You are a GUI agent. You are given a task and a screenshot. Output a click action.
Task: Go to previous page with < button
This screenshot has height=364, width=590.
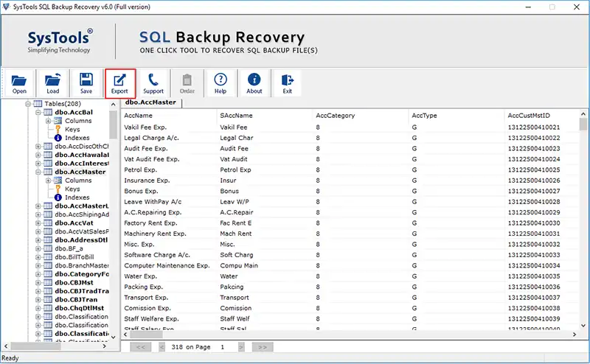coord(162,347)
